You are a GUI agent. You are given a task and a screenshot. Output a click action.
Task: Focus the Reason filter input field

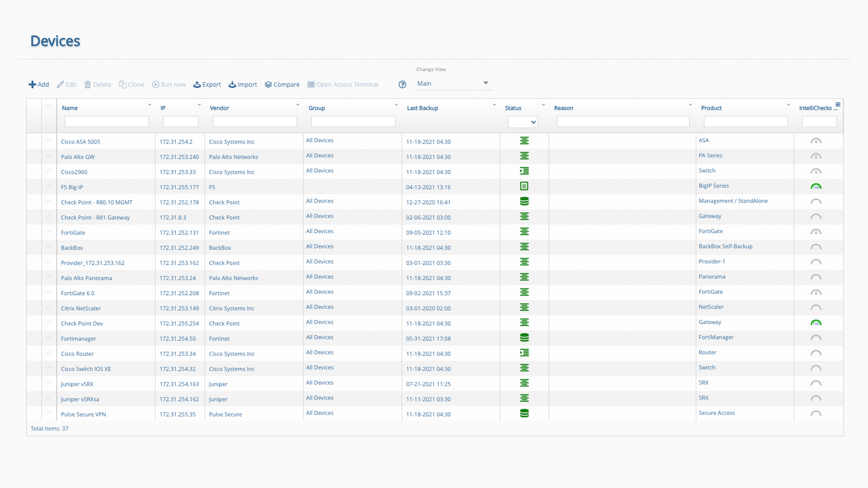(623, 122)
